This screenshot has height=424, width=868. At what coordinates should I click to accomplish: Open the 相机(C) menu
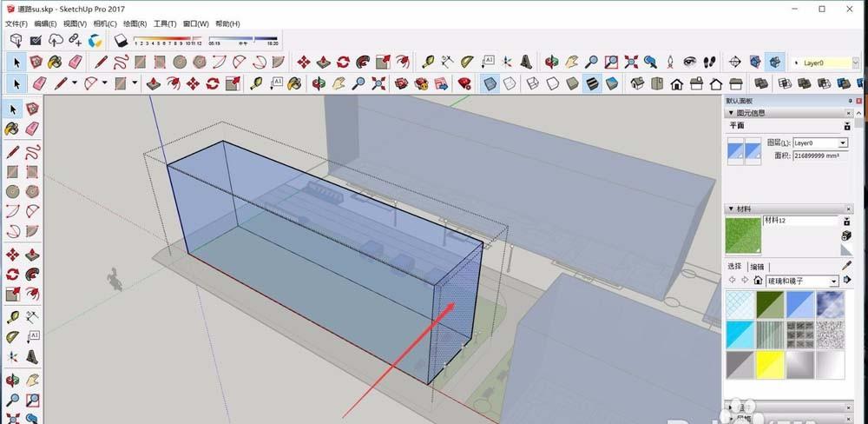(105, 23)
